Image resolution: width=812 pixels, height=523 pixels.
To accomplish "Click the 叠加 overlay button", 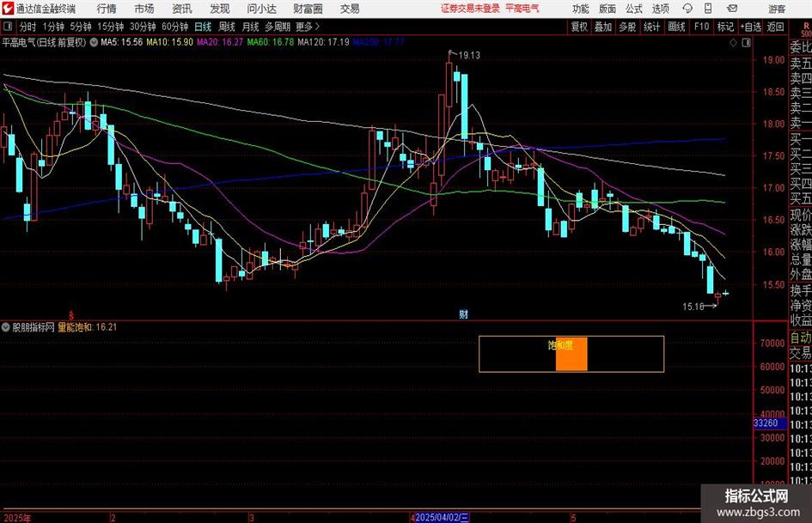I will 603,27.
